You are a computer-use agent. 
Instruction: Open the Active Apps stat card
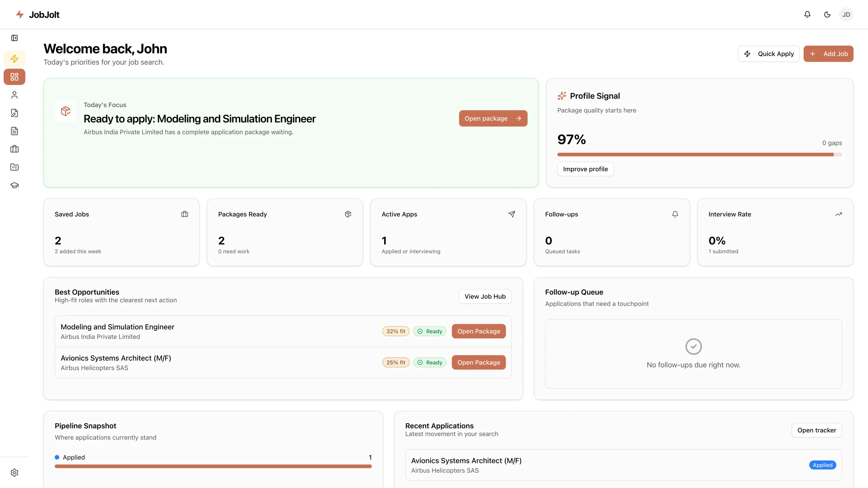[448, 232]
